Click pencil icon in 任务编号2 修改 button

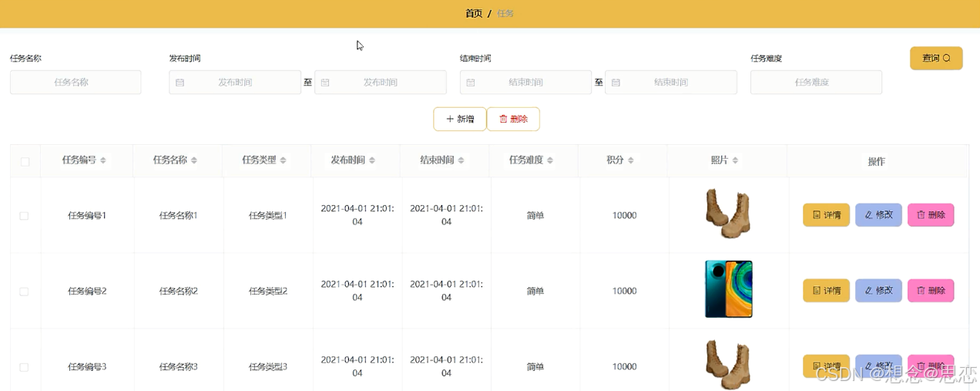coord(869,291)
